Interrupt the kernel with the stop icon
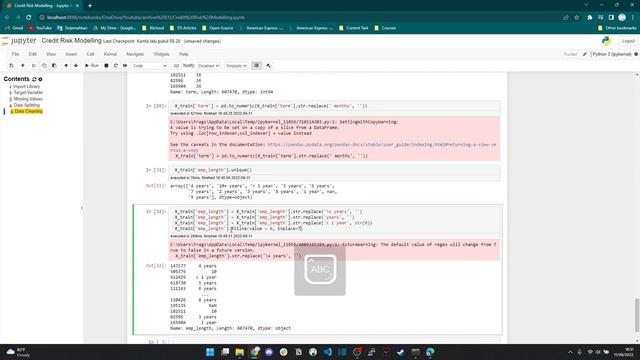This screenshot has width=640, height=360. [x=106, y=66]
